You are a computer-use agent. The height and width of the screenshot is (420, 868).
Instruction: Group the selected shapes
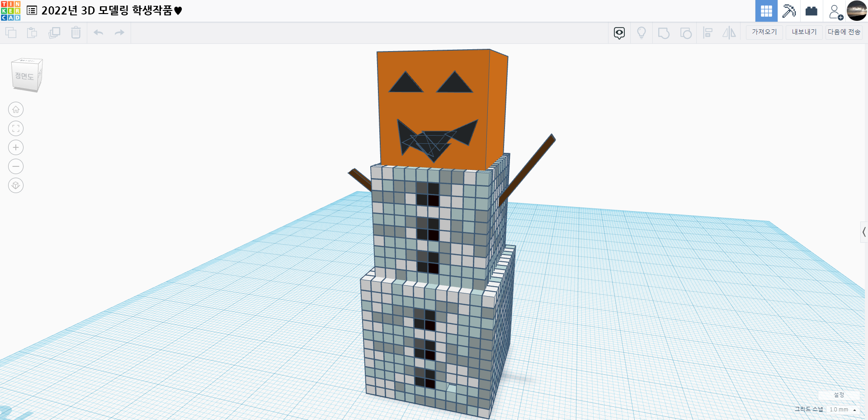pyautogui.click(x=664, y=33)
